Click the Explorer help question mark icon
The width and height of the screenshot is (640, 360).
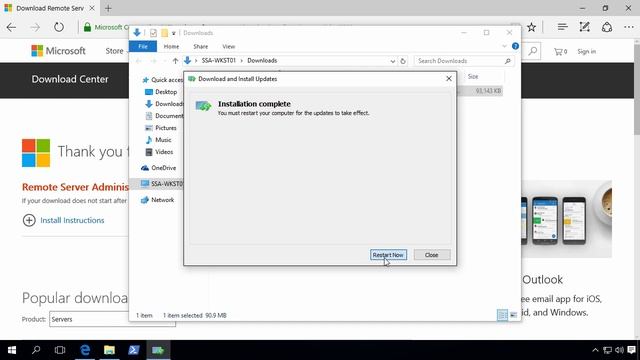click(515, 46)
